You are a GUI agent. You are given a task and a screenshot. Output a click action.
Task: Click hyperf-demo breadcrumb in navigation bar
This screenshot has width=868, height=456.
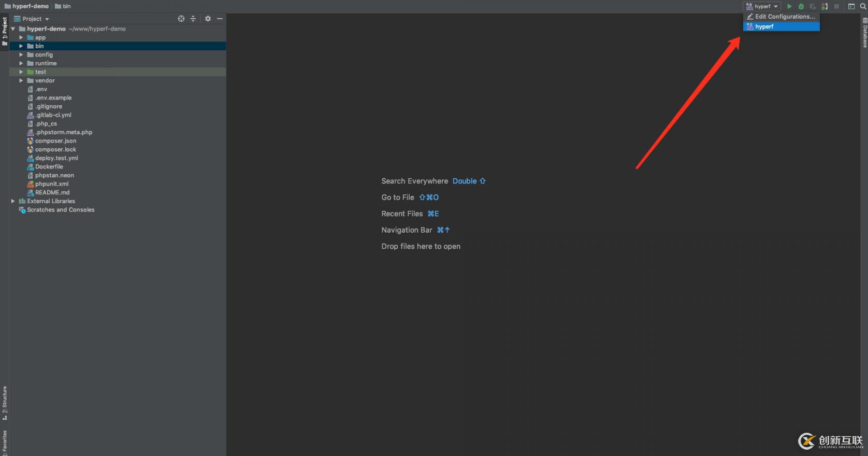(x=26, y=6)
